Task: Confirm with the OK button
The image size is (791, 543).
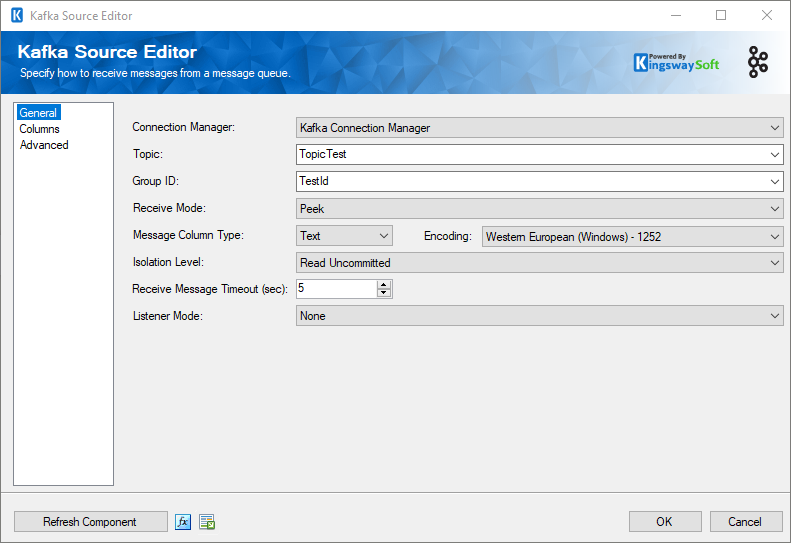Action: coord(665,521)
